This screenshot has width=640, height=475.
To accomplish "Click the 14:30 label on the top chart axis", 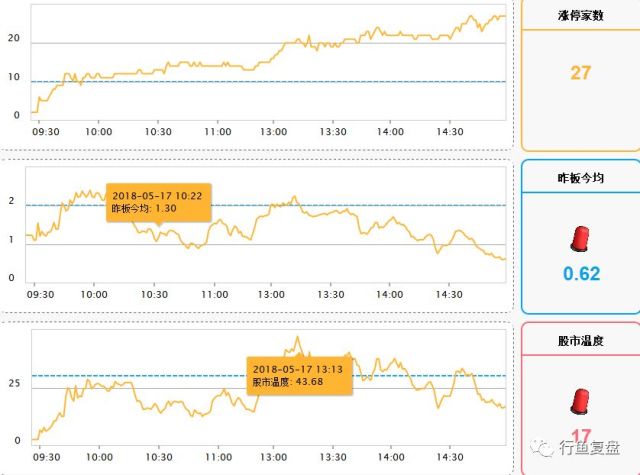I will tap(450, 132).
